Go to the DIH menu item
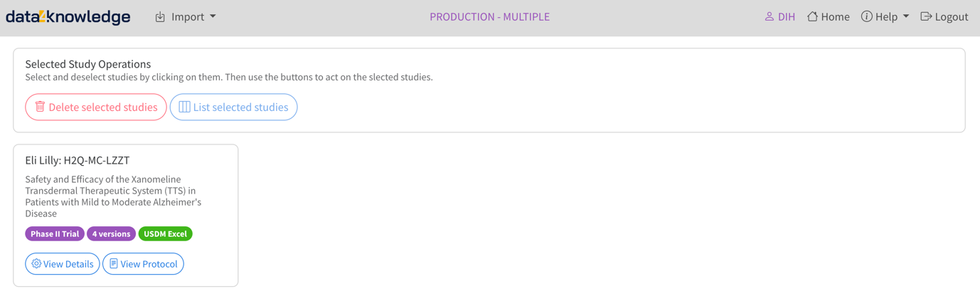Viewport: 980px width, 301px height. [x=787, y=17]
